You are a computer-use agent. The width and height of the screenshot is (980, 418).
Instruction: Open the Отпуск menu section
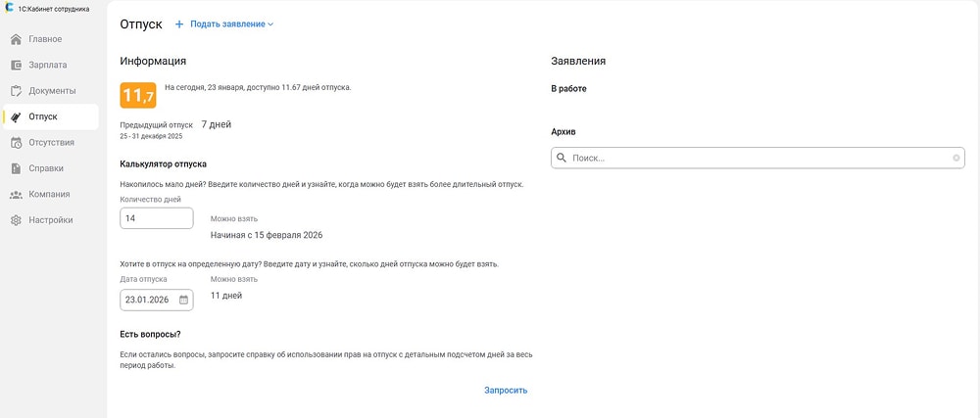(x=43, y=116)
